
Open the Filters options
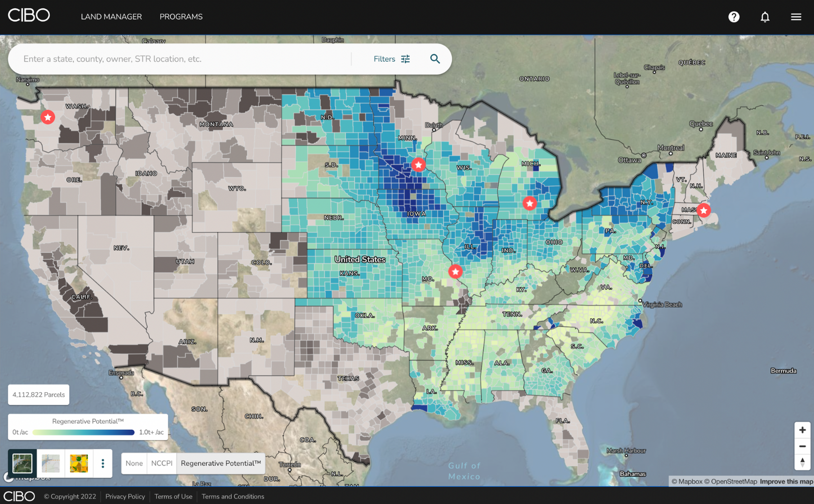tap(392, 59)
